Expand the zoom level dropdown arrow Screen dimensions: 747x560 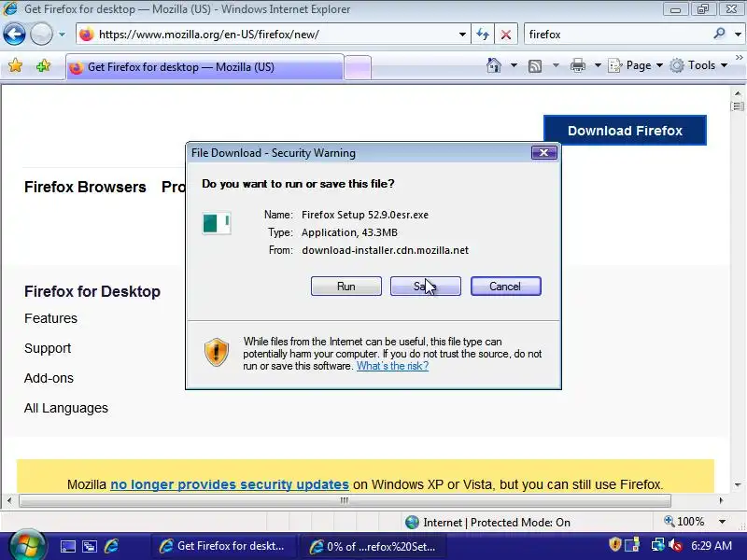pos(722,522)
